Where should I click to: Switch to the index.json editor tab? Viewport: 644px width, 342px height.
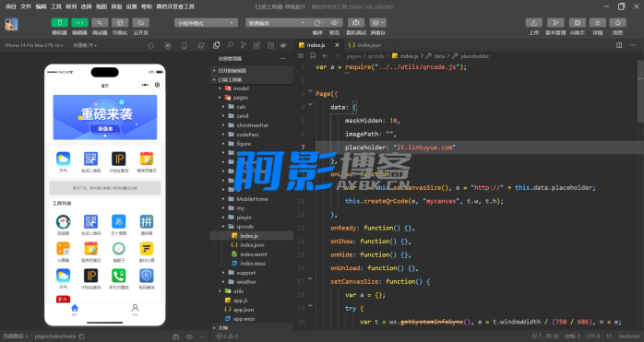pos(364,45)
